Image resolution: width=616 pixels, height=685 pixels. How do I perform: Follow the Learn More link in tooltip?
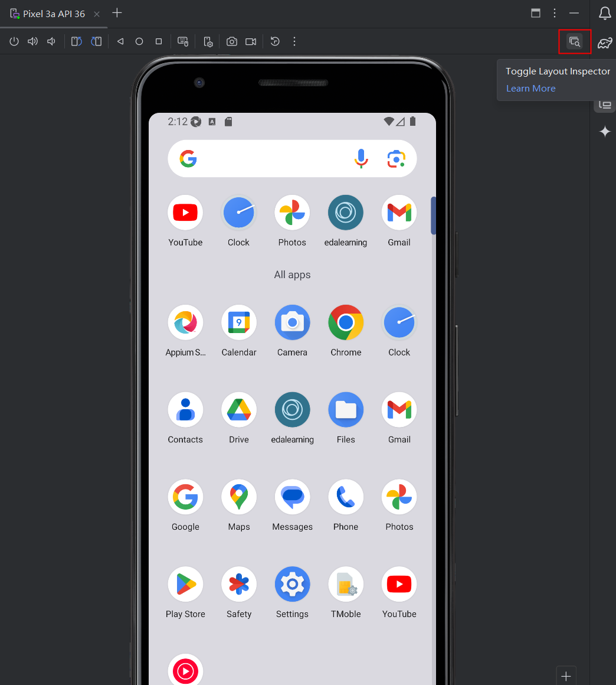531,88
